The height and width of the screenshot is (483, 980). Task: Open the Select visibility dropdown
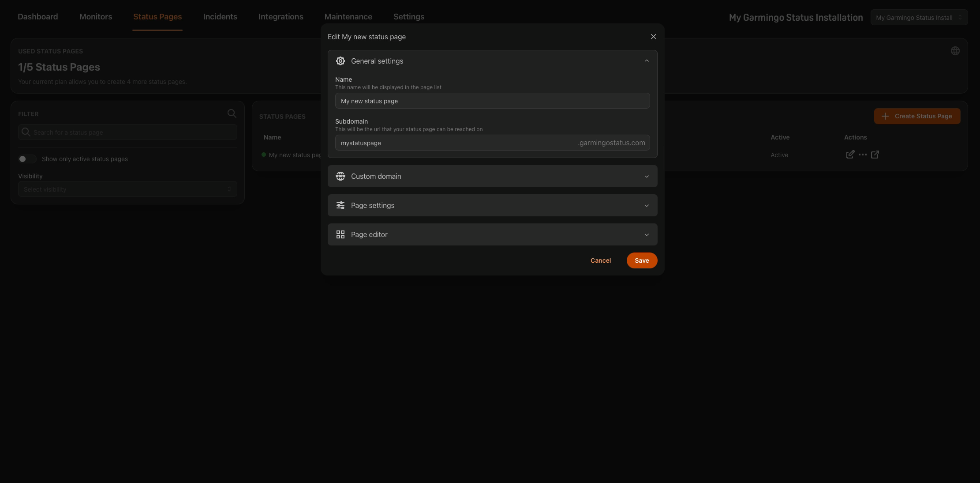click(127, 189)
